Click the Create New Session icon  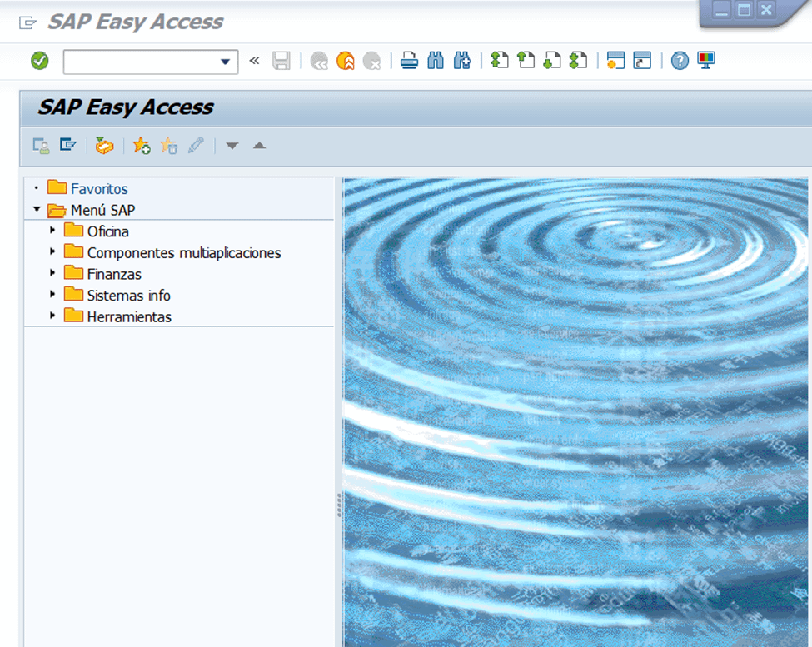(615, 61)
